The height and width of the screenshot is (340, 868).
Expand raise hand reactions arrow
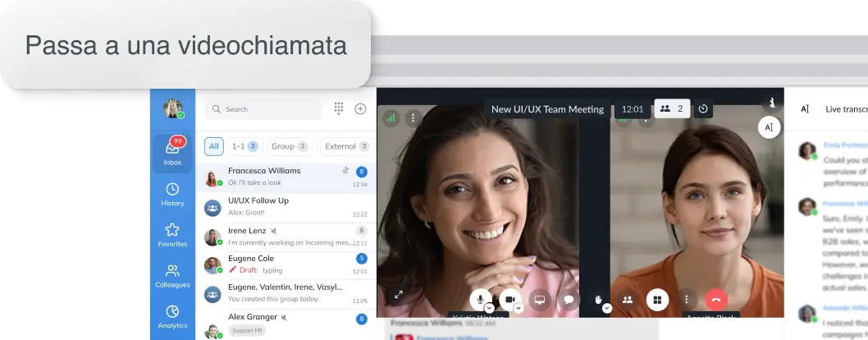[x=607, y=309]
